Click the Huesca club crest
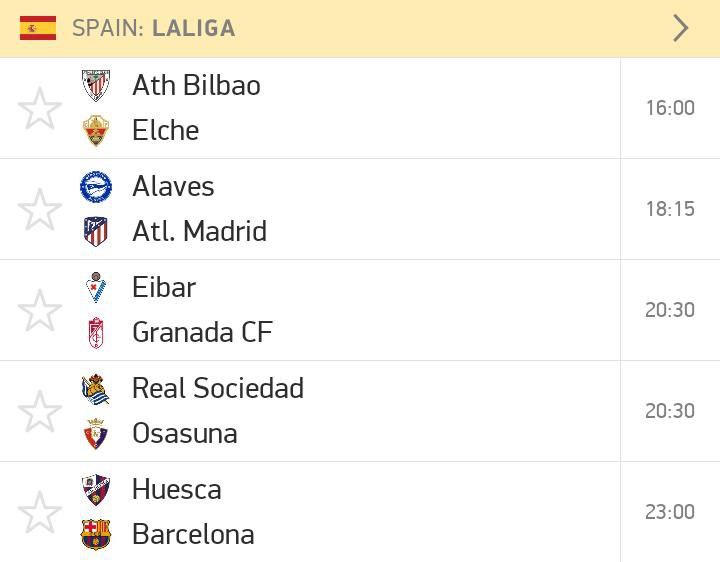The width and height of the screenshot is (720, 562). pos(96,490)
